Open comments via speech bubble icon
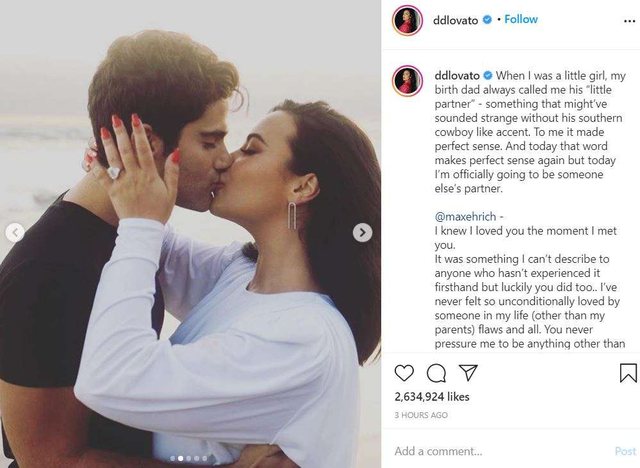Screen dimensions: 640x468 [x=436, y=373]
